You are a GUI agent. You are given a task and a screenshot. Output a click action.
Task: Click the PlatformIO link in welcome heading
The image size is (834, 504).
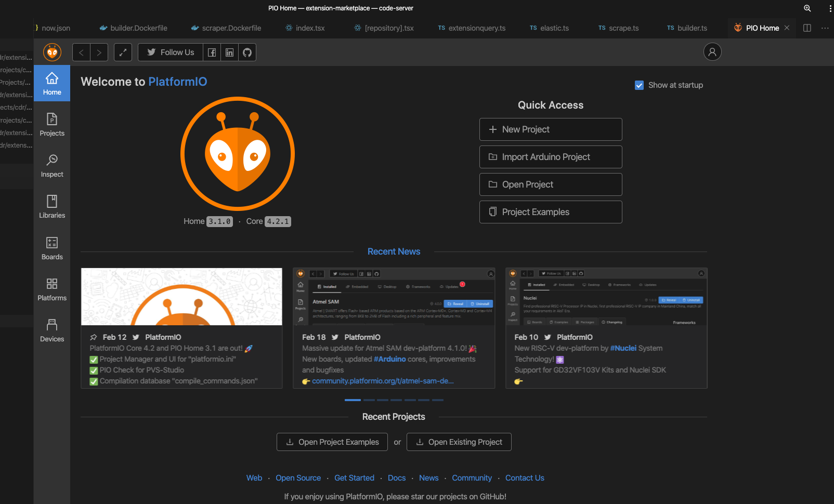(177, 82)
